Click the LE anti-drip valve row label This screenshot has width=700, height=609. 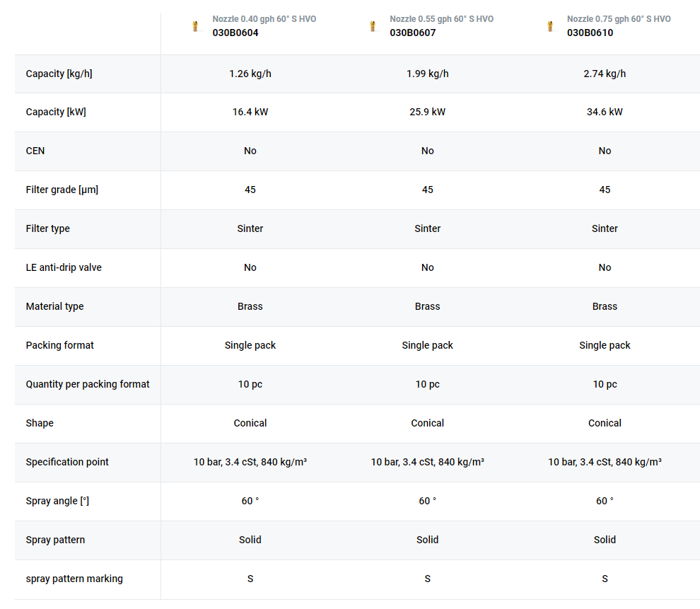pyautogui.click(x=64, y=267)
